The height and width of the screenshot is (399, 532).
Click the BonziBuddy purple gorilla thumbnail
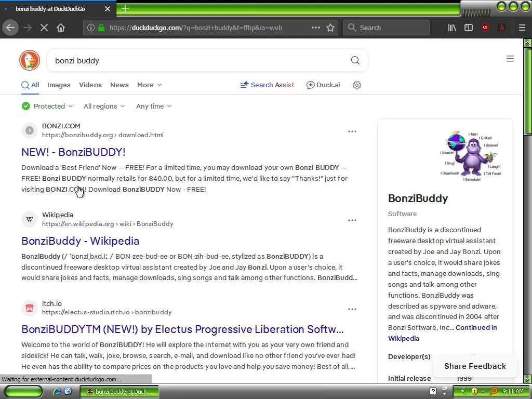(x=471, y=156)
